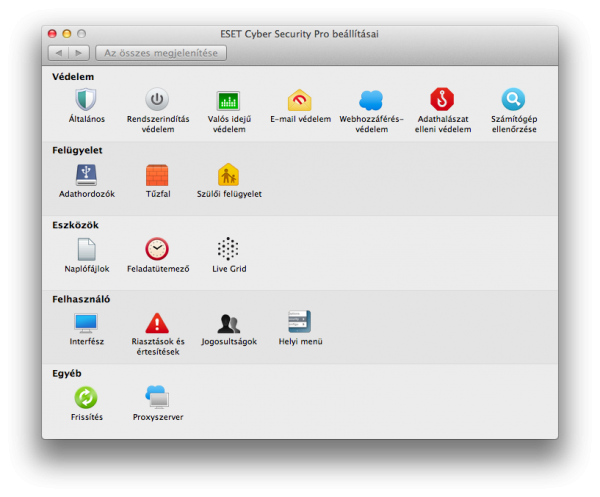
Task: Open the Valós idejű védelem icon
Action: 228,101
